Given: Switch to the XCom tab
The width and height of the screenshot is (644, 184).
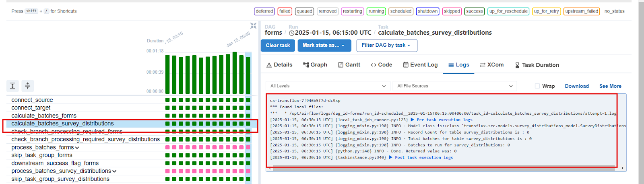Looking at the screenshot, I should pyautogui.click(x=491, y=65).
